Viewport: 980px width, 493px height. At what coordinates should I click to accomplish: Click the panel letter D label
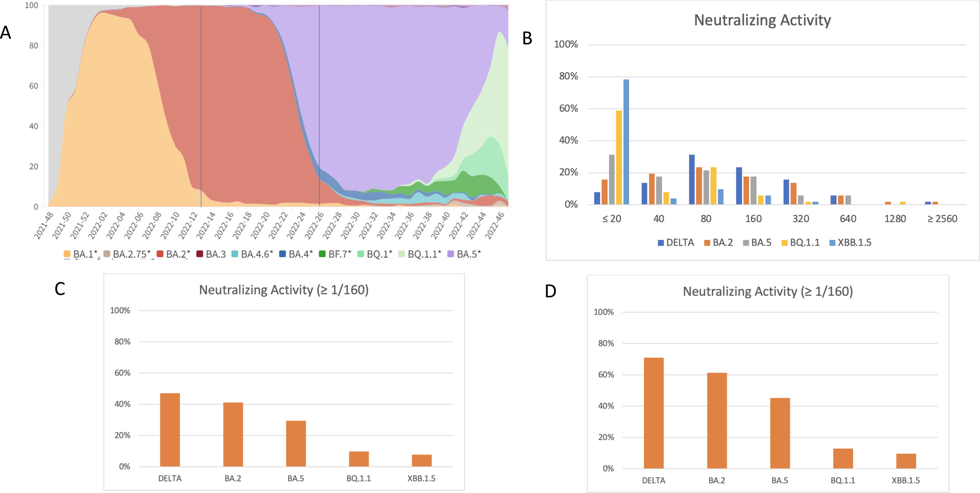click(551, 291)
